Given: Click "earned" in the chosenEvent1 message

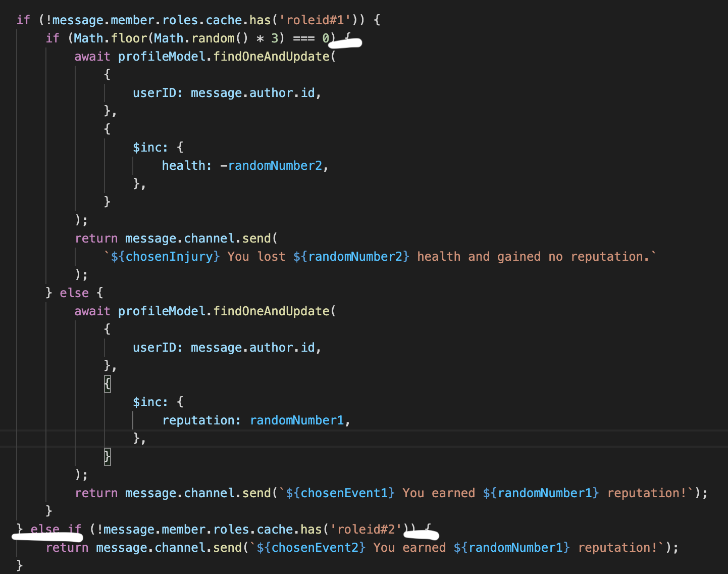Looking at the screenshot, I should 453,493.
